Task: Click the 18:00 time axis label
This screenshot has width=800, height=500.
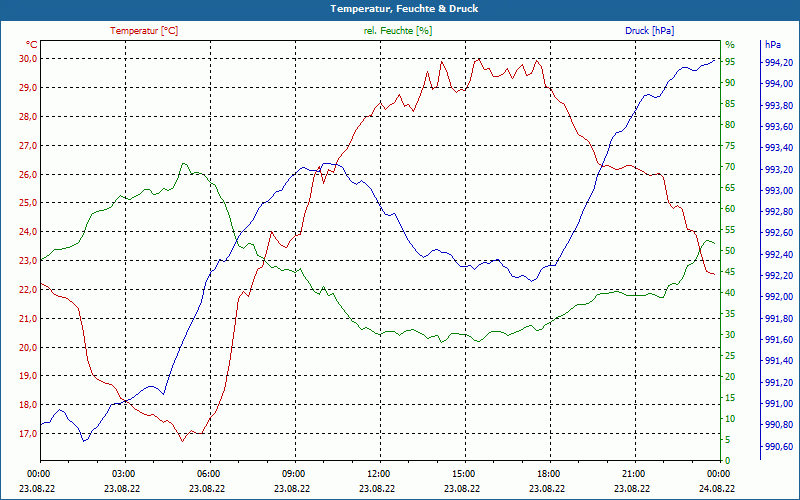Action: click(547, 473)
